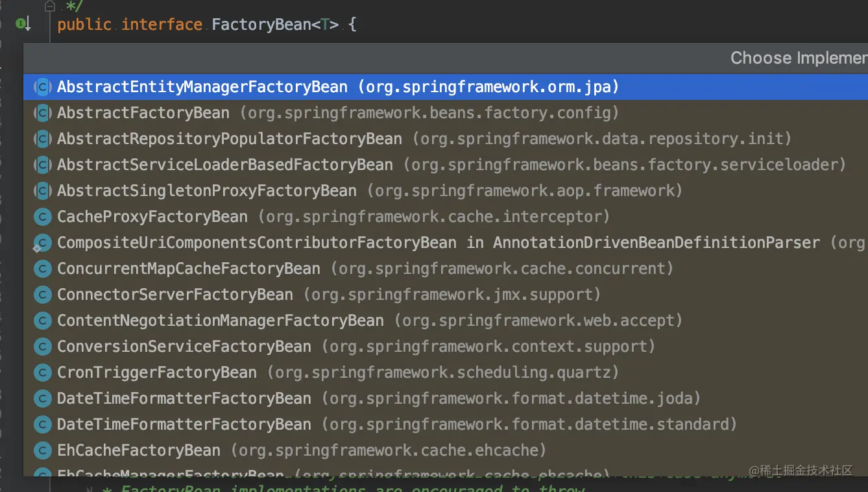Select the ConversionServiceFactoryBean entry
Viewport: 868px width, 492px height.
pos(183,346)
